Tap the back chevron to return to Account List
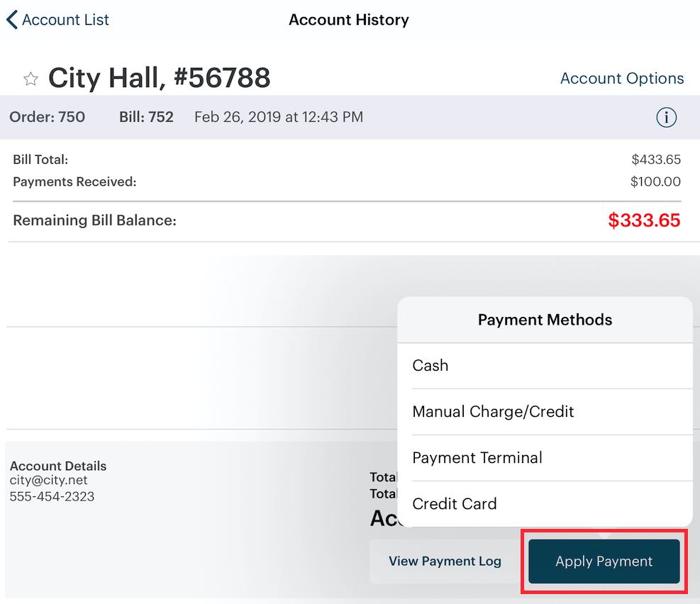Screen dimensions: 700x604 (11, 19)
